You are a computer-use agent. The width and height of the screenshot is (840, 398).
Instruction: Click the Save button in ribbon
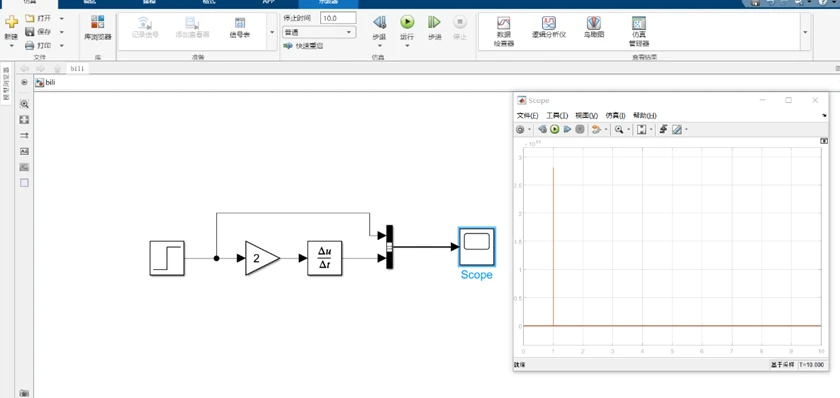39,32
